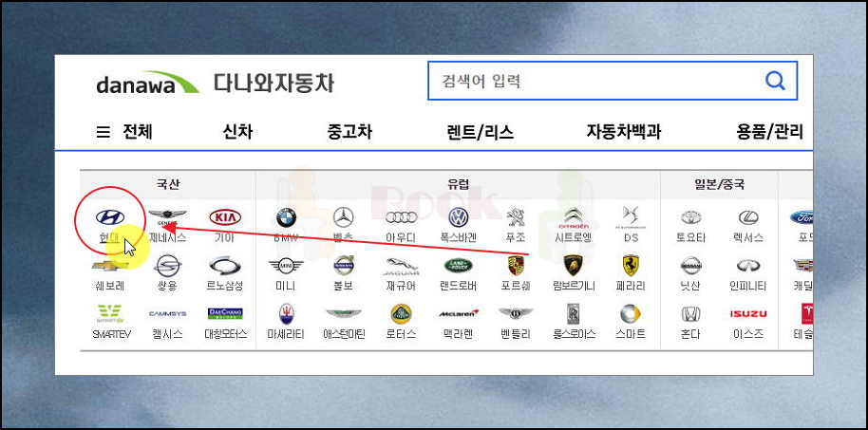868x430 pixels.
Task: Select the ISUZU logo
Action: 748,314
